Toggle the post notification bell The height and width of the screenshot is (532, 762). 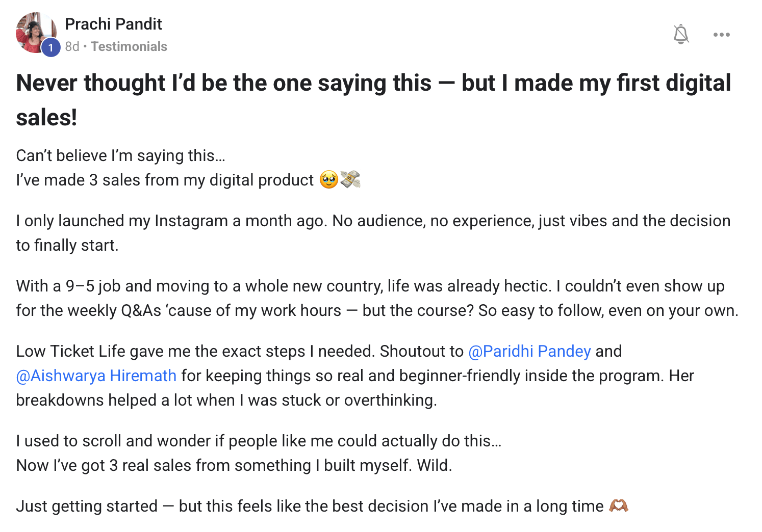[x=681, y=34]
